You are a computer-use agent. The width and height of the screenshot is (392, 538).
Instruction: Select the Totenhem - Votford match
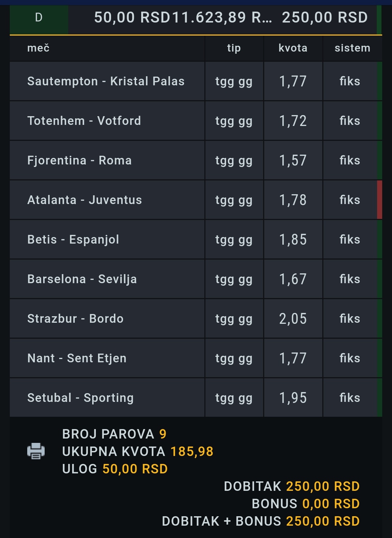(x=196, y=121)
